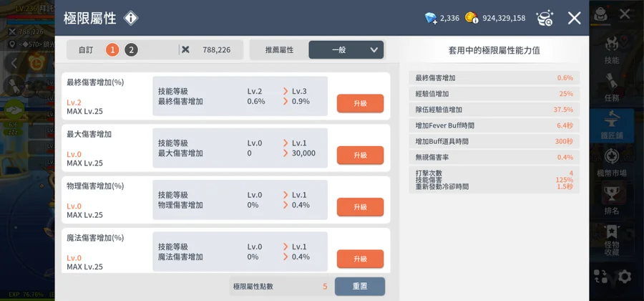The width and height of the screenshot is (644, 301).
Task: Tap the gold meso coin icon
Action: [x=471, y=18]
